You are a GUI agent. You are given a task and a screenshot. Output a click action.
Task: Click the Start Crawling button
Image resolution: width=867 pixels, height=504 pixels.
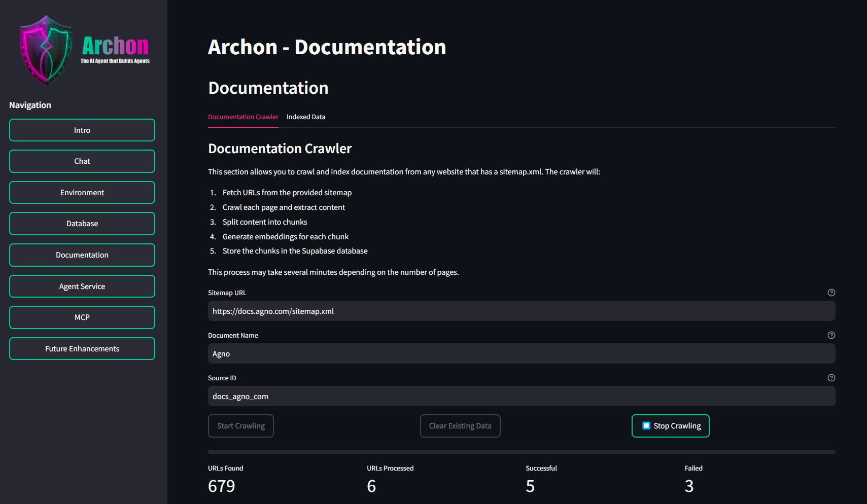click(241, 426)
